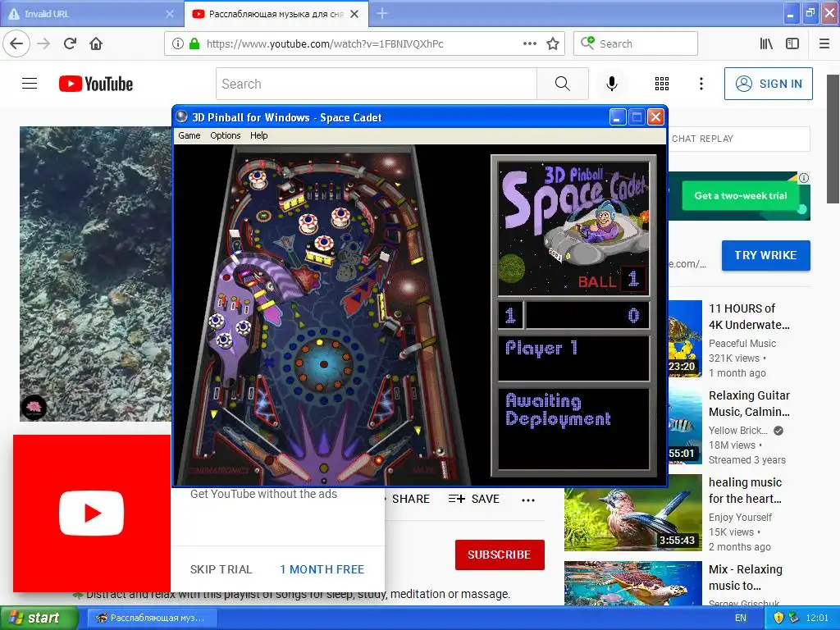Image resolution: width=840 pixels, height=630 pixels.
Task: Click the page vertical scrollbar thumb
Action: pos(833,139)
